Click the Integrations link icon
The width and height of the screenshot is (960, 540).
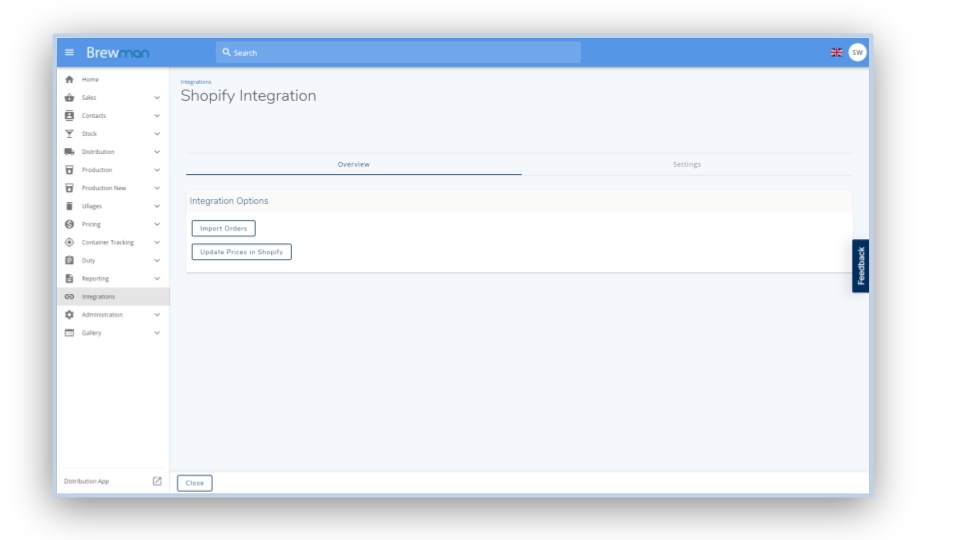tap(69, 296)
